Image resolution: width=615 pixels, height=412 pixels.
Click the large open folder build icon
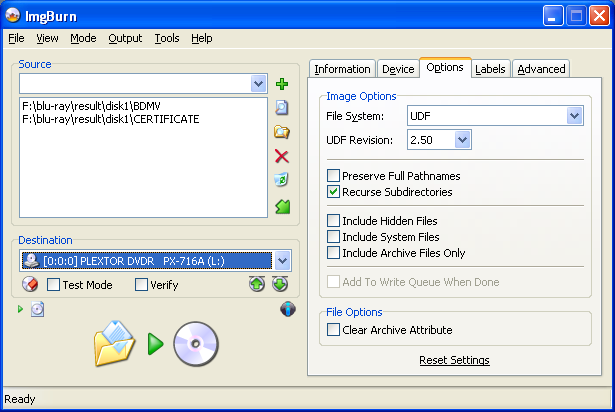point(115,344)
